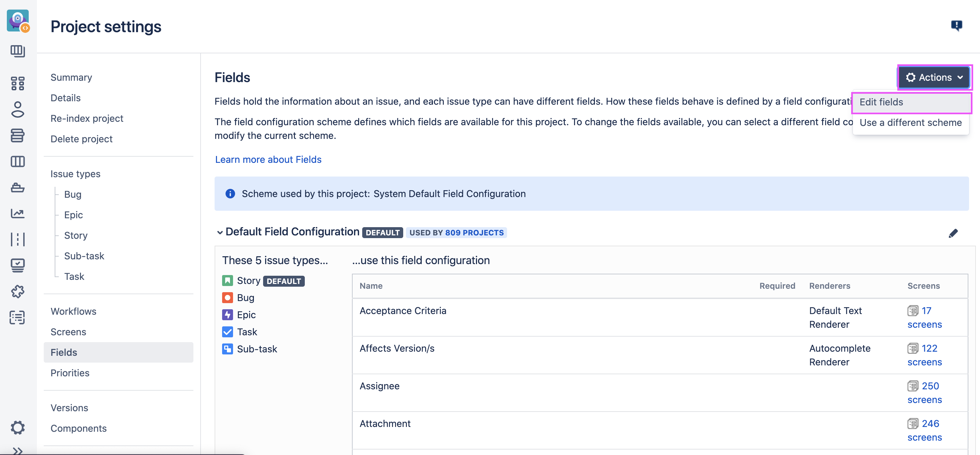Click the Task issue type with checkmark icon
Image resolution: width=980 pixels, height=455 pixels.
[x=246, y=331]
